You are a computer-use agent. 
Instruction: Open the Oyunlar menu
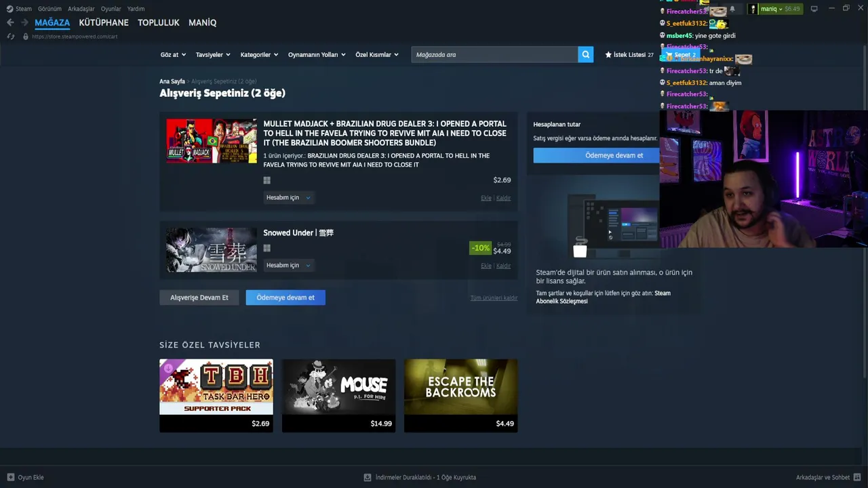click(x=111, y=9)
